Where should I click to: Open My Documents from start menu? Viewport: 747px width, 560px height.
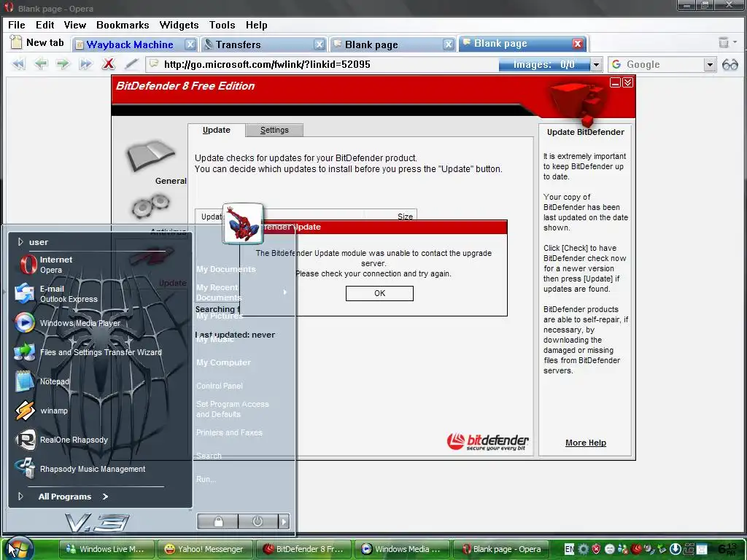pos(226,269)
